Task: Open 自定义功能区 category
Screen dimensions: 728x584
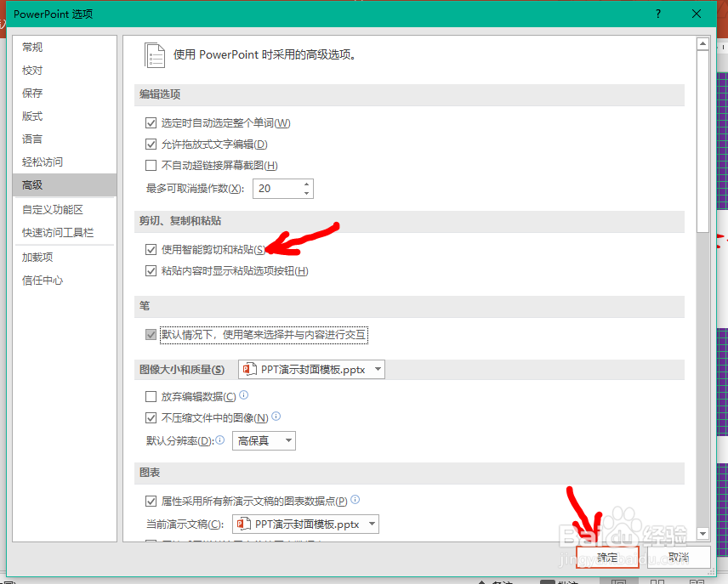Action: (x=65, y=210)
